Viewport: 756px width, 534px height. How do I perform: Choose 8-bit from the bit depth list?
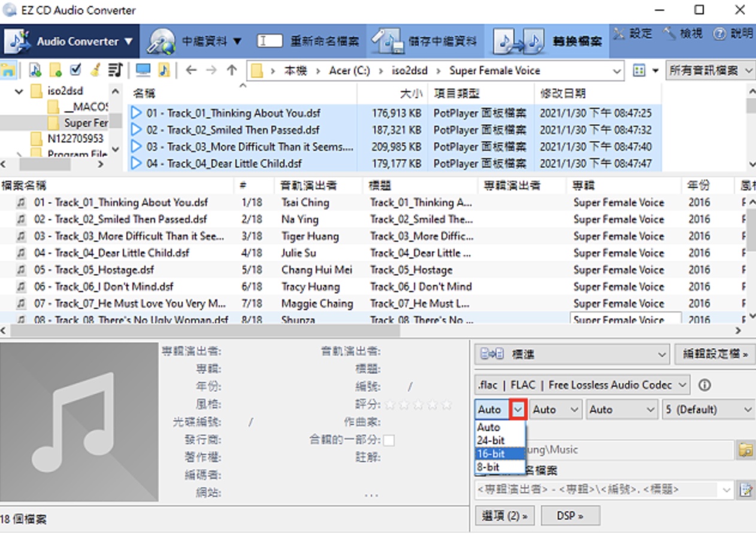tap(500, 467)
